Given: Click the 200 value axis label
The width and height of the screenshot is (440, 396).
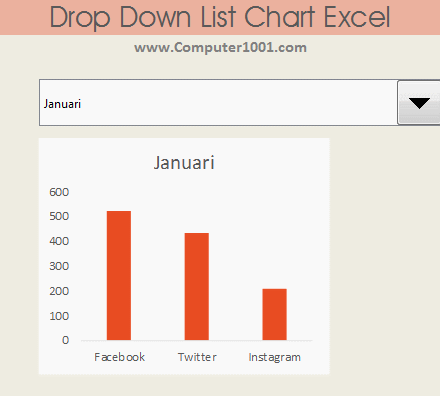Looking at the screenshot, I should click(59, 291).
